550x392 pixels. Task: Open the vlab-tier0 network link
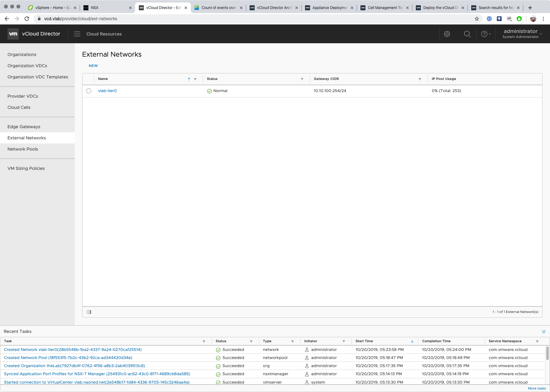(x=107, y=91)
